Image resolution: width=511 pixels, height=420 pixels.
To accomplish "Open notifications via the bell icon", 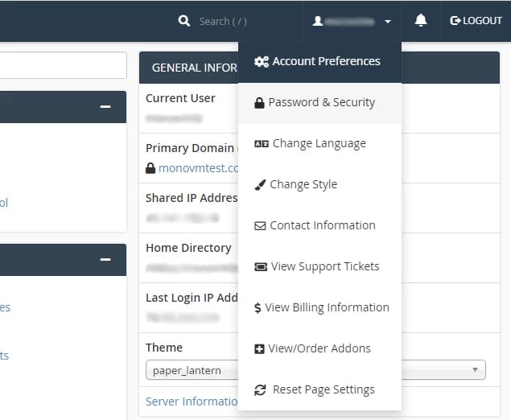I will (x=421, y=21).
